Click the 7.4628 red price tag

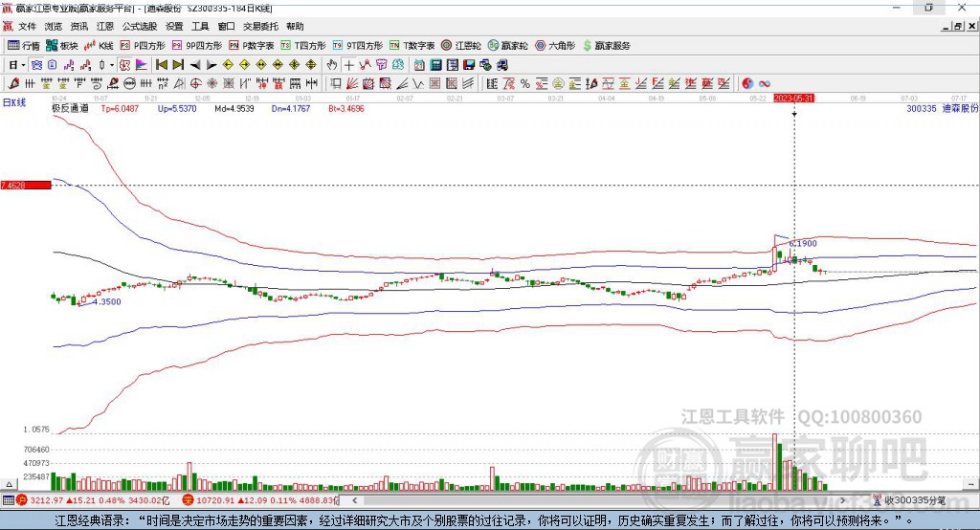(x=26, y=185)
